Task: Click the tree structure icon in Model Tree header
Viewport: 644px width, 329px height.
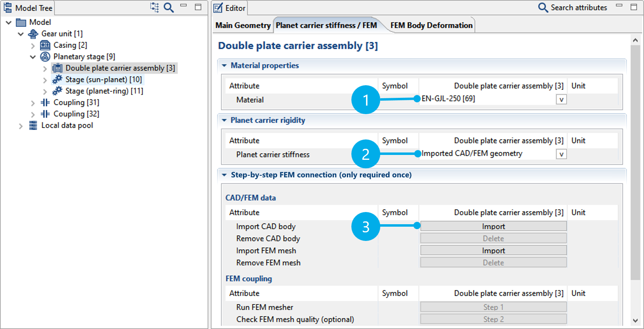Action: pyautogui.click(x=154, y=7)
